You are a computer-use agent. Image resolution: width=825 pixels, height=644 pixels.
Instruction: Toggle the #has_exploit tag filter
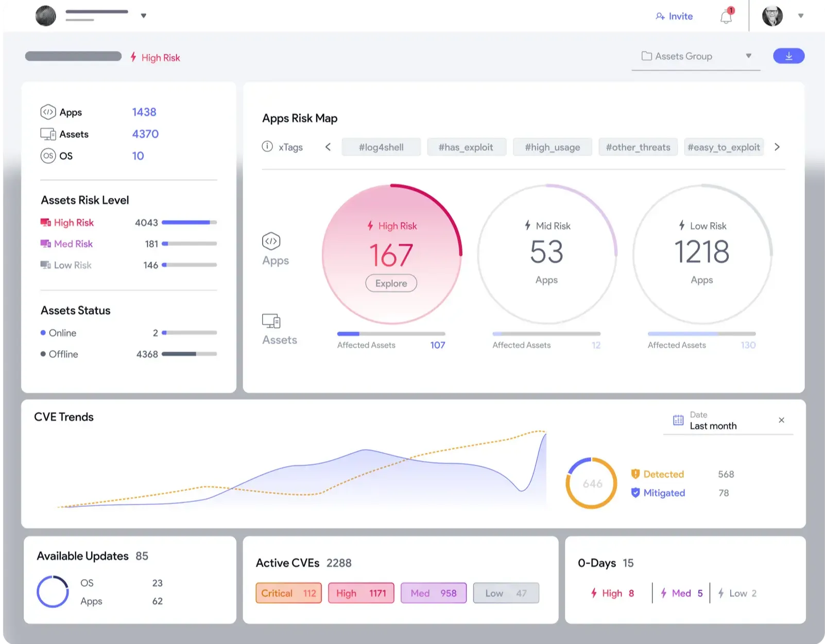466,147
